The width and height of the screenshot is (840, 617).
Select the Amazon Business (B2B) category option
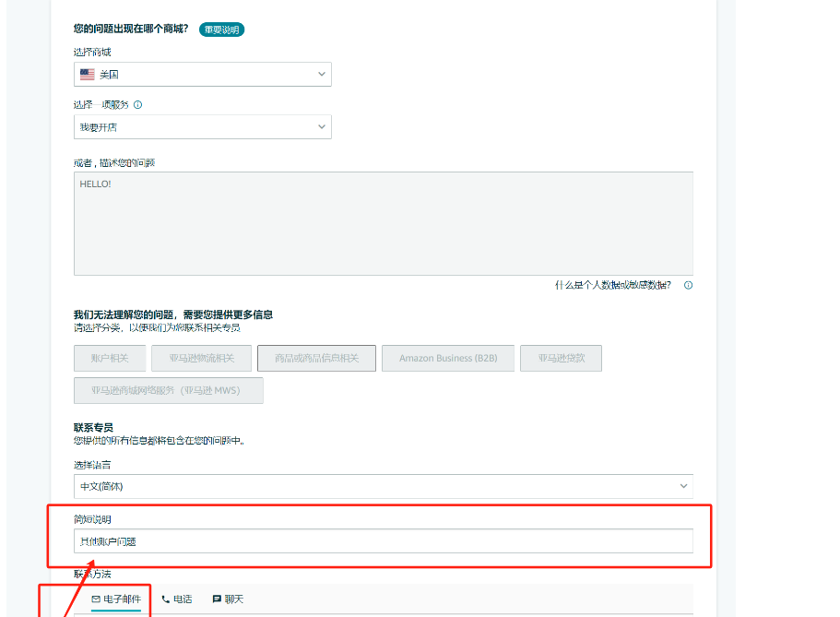pyautogui.click(x=447, y=358)
